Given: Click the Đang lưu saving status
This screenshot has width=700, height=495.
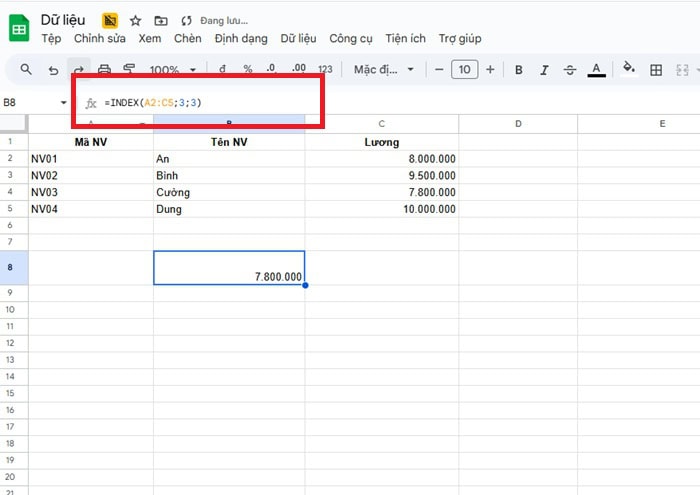Looking at the screenshot, I should click(x=224, y=21).
